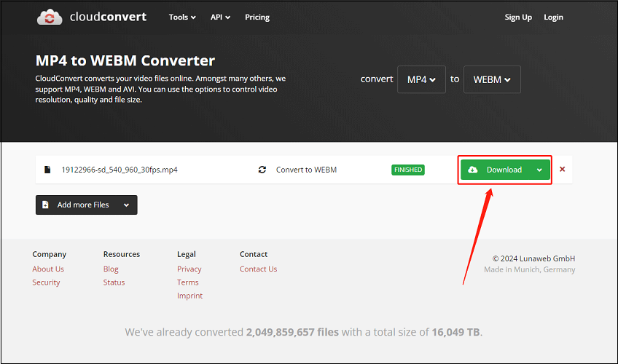Click the file icon beside the mp4 filename
The image size is (618, 364).
point(47,170)
